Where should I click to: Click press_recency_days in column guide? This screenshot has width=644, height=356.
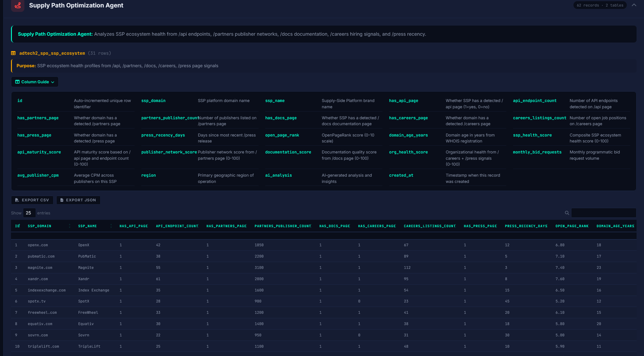pos(163,135)
